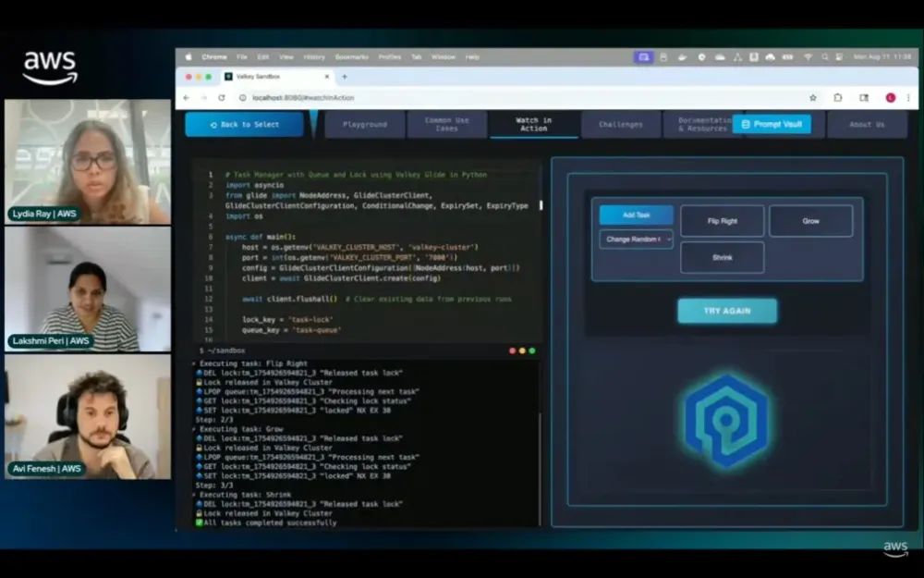Screen dimensions: 924x578
Task: Click the code line queue_key = 'task-queue'
Action: (291, 330)
